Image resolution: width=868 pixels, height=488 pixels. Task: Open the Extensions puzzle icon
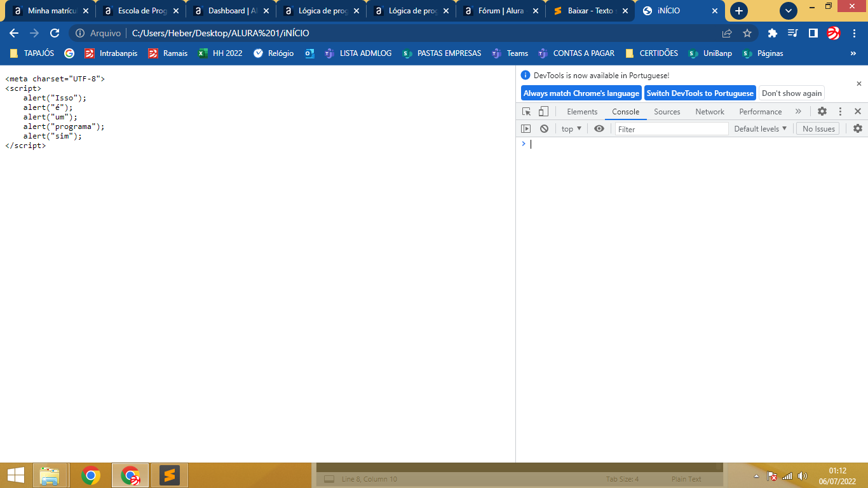coord(773,33)
